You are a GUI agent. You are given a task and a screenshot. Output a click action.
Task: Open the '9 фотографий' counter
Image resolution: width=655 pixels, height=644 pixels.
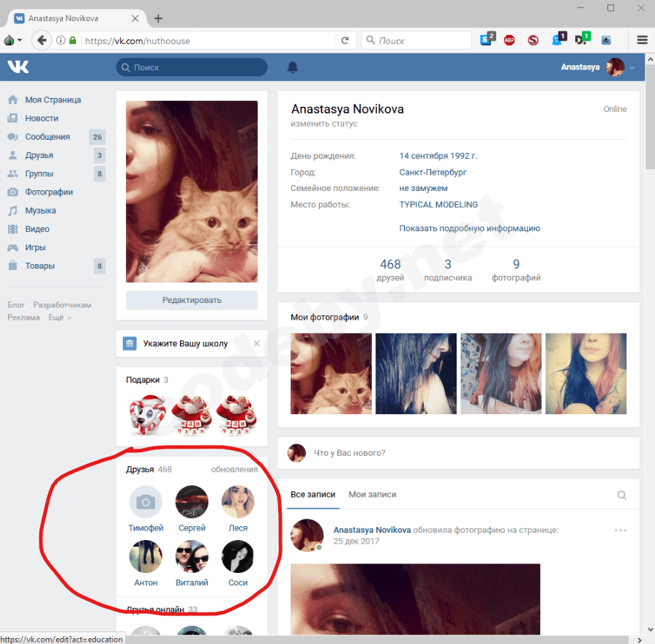tap(516, 270)
